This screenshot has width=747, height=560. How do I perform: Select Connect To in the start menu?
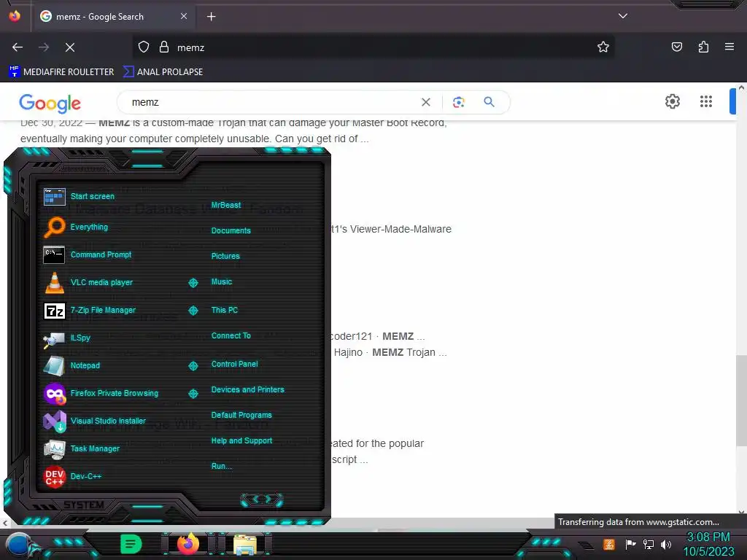tap(231, 335)
